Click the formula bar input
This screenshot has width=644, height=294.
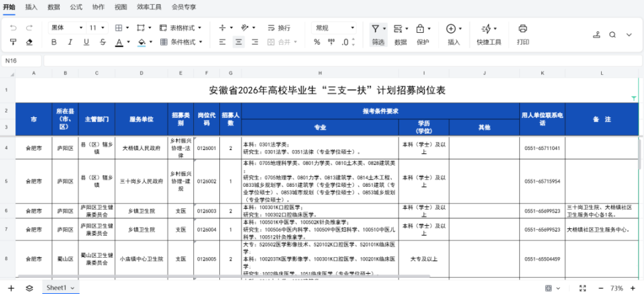coord(343,61)
